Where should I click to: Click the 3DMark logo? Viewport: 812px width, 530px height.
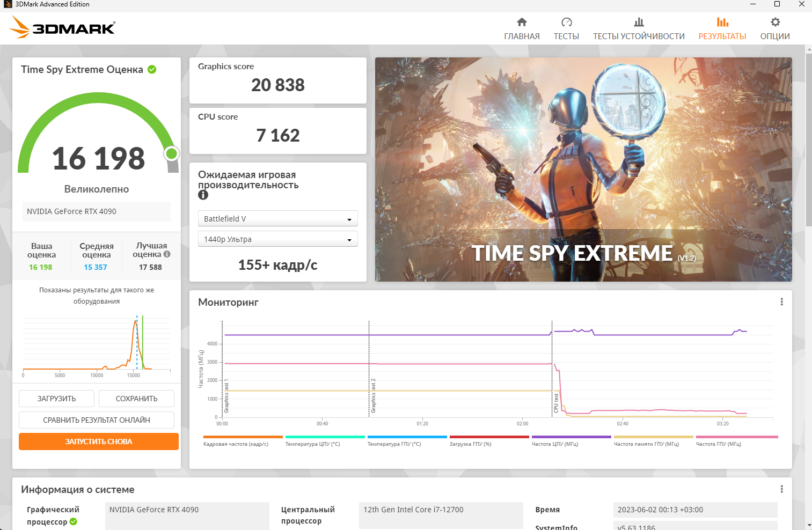tap(62, 27)
